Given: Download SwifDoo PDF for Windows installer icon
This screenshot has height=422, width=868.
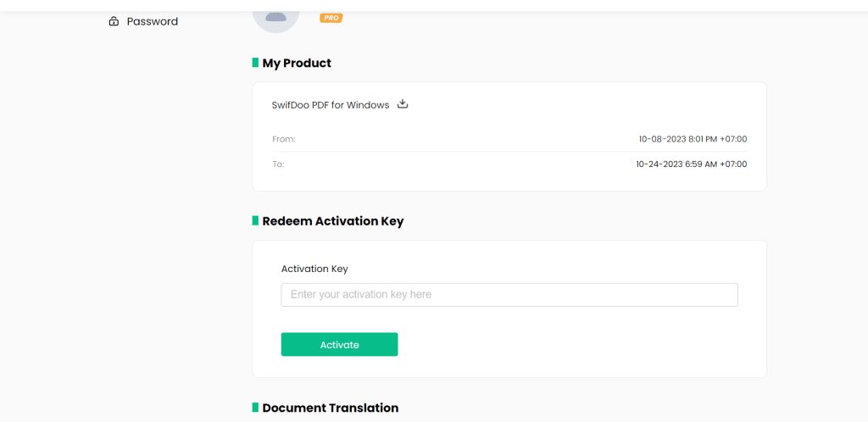Looking at the screenshot, I should [x=403, y=104].
